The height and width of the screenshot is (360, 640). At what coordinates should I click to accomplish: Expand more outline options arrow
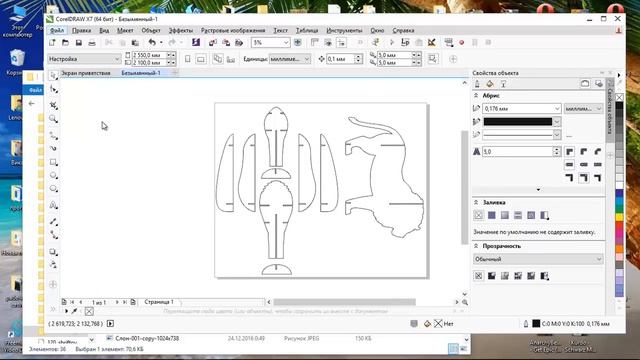[x=538, y=190]
